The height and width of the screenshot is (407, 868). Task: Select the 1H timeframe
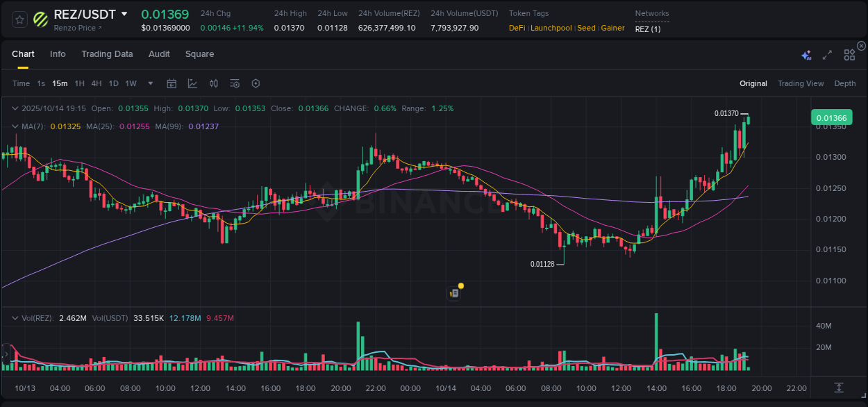coord(79,83)
